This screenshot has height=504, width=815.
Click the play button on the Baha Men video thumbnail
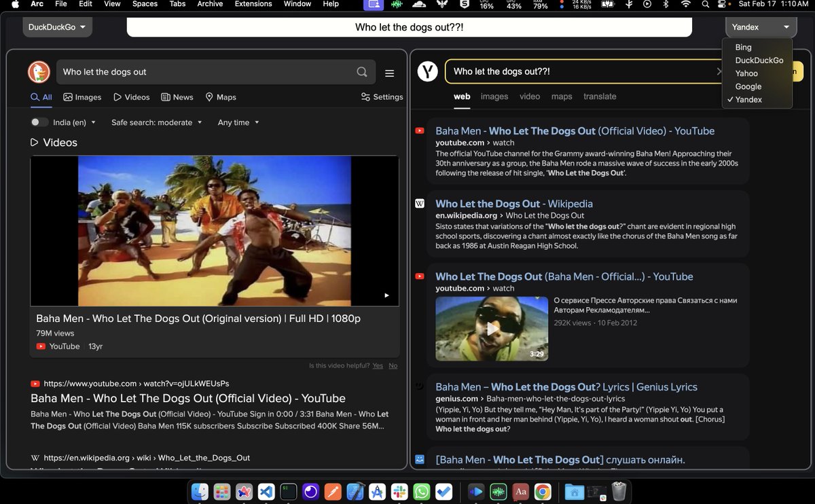[491, 328]
